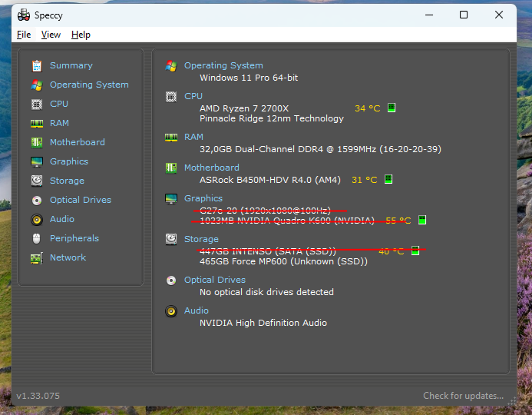
Task: Click the CPU chip icon in summary panel
Action: (171, 97)
